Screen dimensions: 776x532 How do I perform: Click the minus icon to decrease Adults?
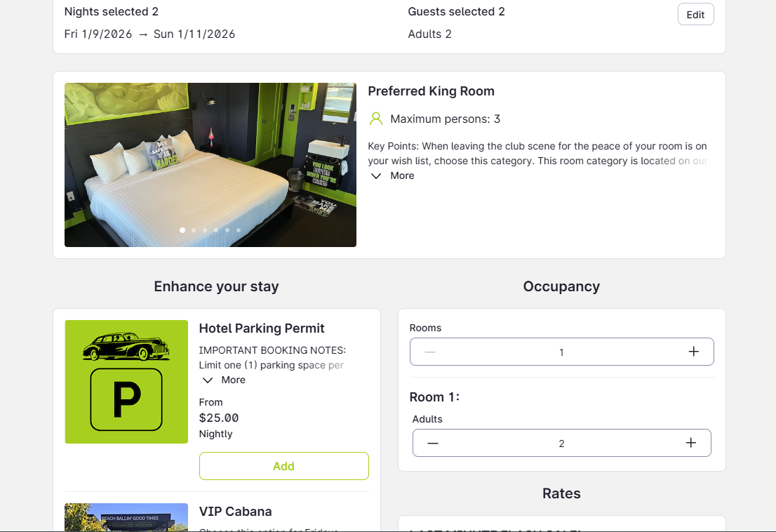[433, 443]
